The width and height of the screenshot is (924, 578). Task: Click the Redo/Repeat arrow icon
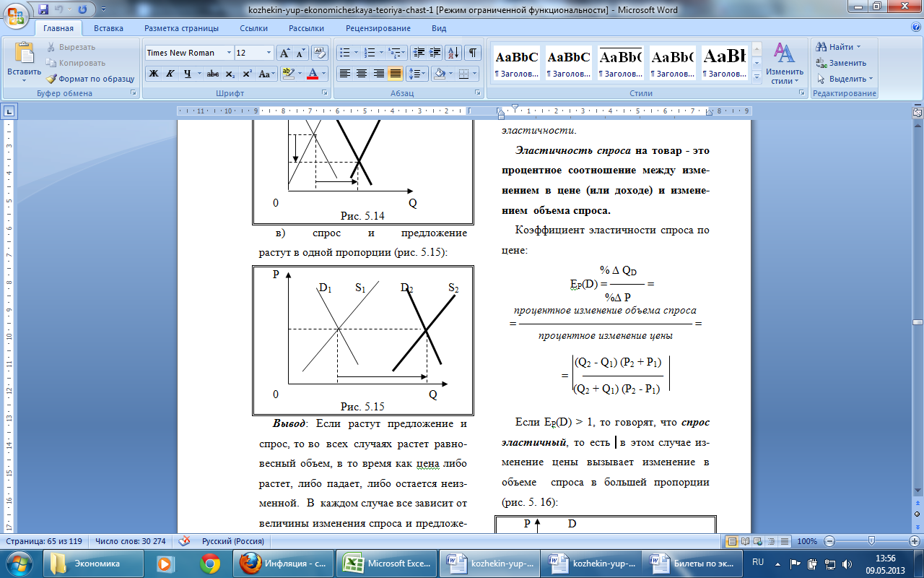[82, 9]
